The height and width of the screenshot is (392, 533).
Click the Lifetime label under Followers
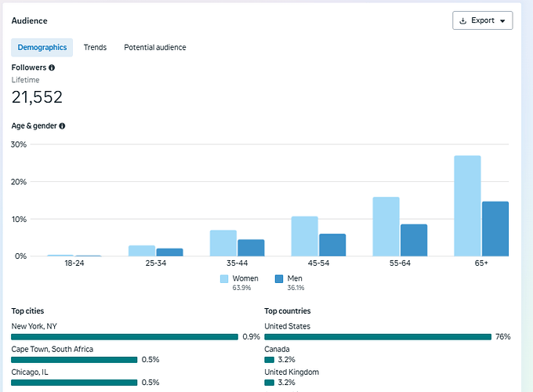coord(26,80)
